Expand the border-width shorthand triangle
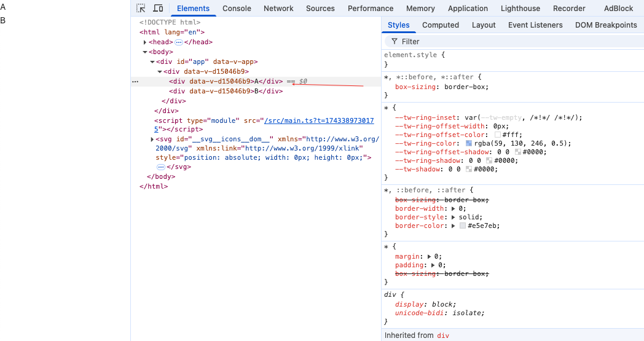The height and width of the screenshot is (341, 644). pyautogui.click(x=453, y=209)
